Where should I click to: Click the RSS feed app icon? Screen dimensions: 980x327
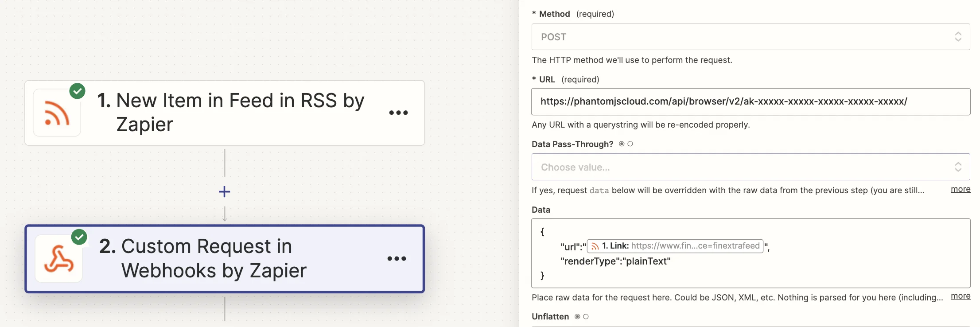(x=57, y=113)
